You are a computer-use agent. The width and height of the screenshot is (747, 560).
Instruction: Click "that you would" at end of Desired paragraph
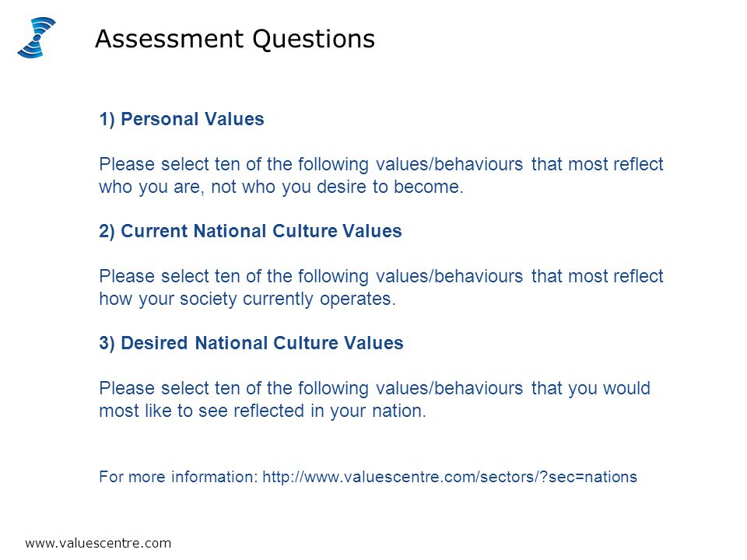click(591, 389)
